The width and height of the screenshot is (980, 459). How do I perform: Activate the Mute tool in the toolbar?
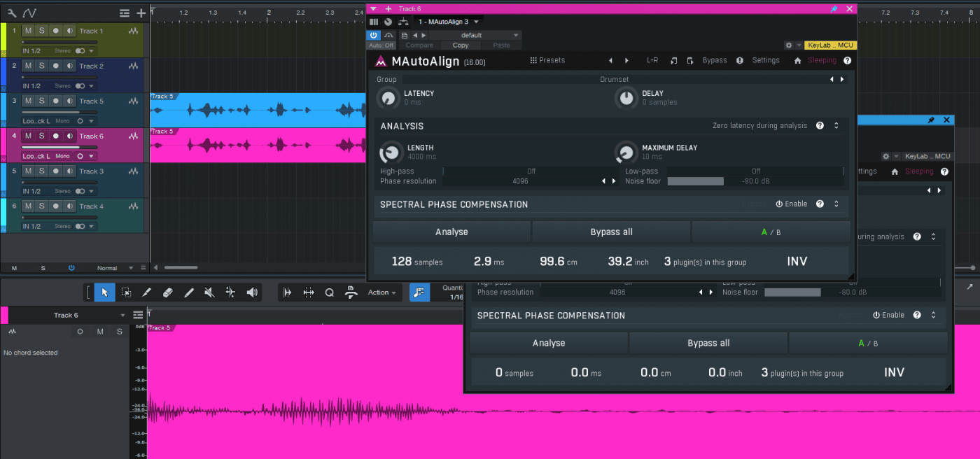(209, 292)
